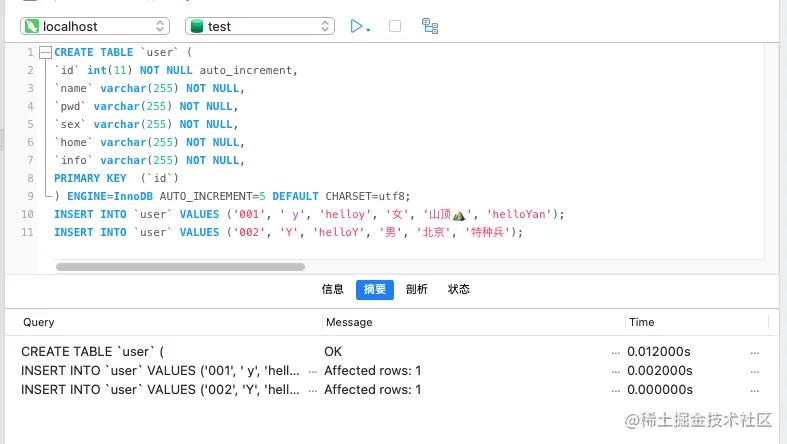Open the 状态 tab

458,289
